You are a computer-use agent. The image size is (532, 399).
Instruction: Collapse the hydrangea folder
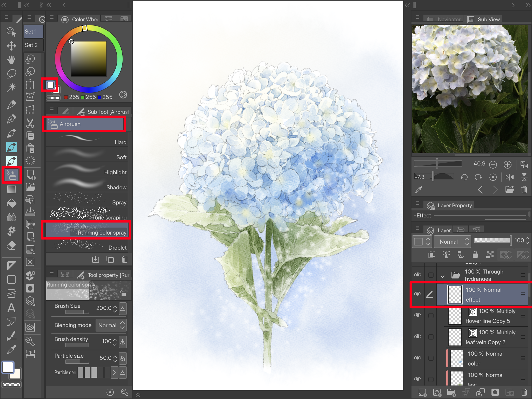(x=443, y=276)
